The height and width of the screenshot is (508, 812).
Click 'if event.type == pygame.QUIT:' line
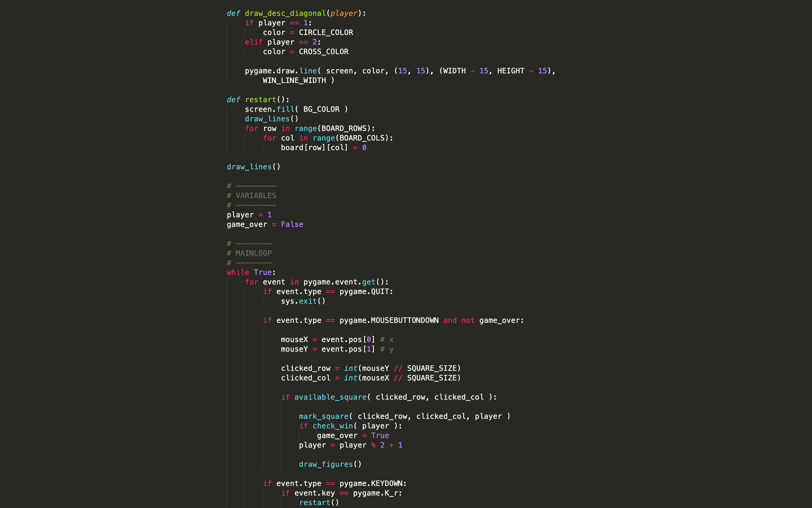[x=328, y=292]
